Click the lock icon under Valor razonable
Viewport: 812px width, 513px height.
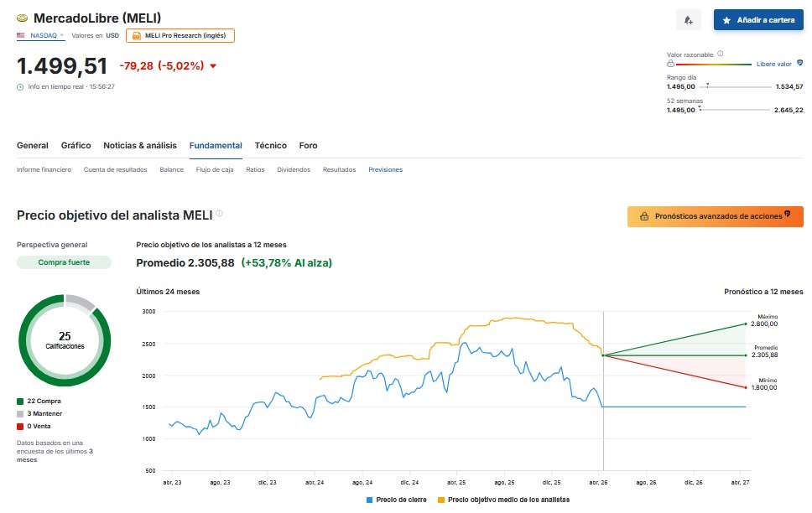pyautogui.click(x=670, y=64)
